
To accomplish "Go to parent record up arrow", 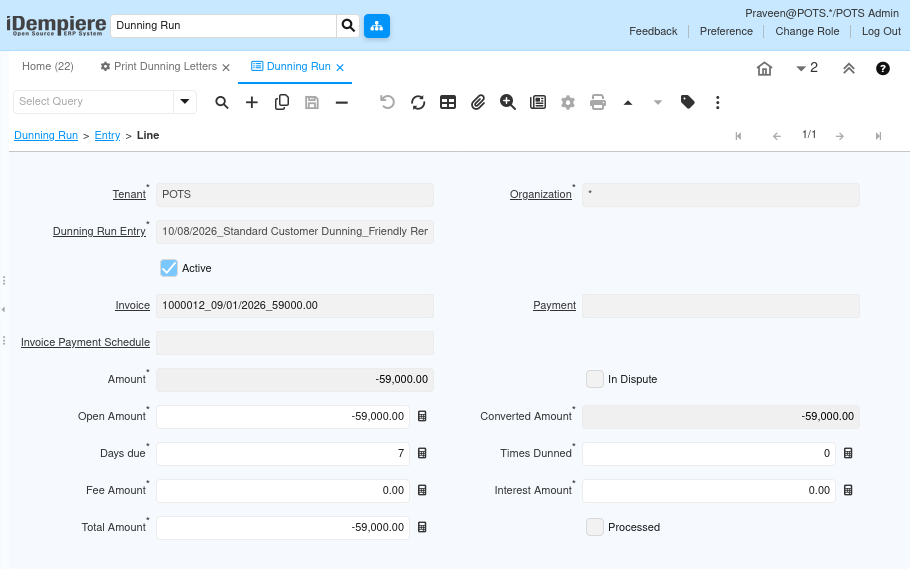I will pos(628,103).
